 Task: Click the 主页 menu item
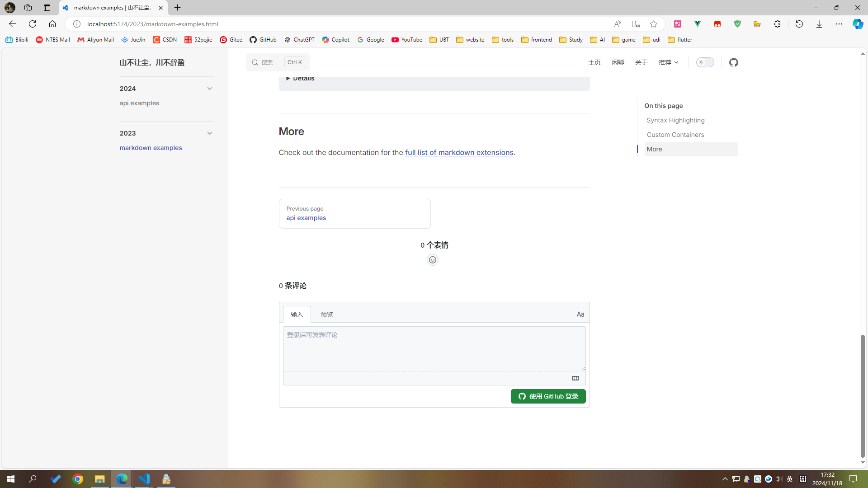(x=594, y=62)
